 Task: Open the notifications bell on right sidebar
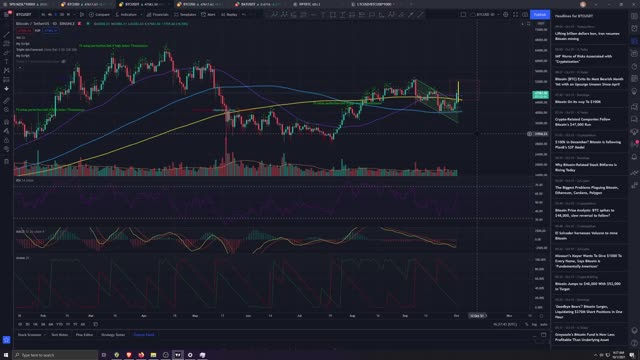[634, 157]
